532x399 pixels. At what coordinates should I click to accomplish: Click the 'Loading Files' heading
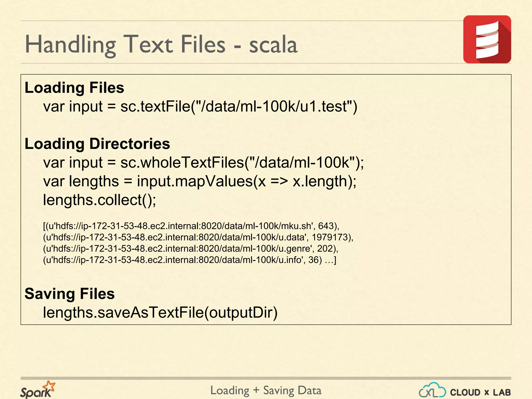74,88
